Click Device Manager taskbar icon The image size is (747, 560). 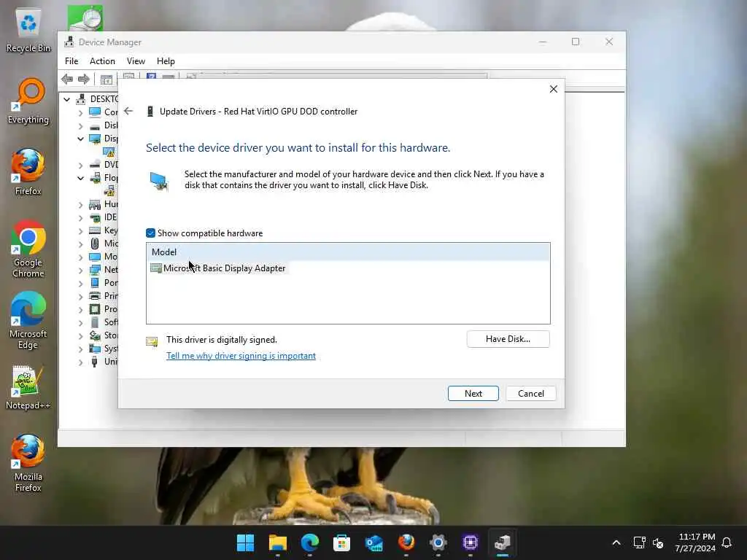[502, 542]
